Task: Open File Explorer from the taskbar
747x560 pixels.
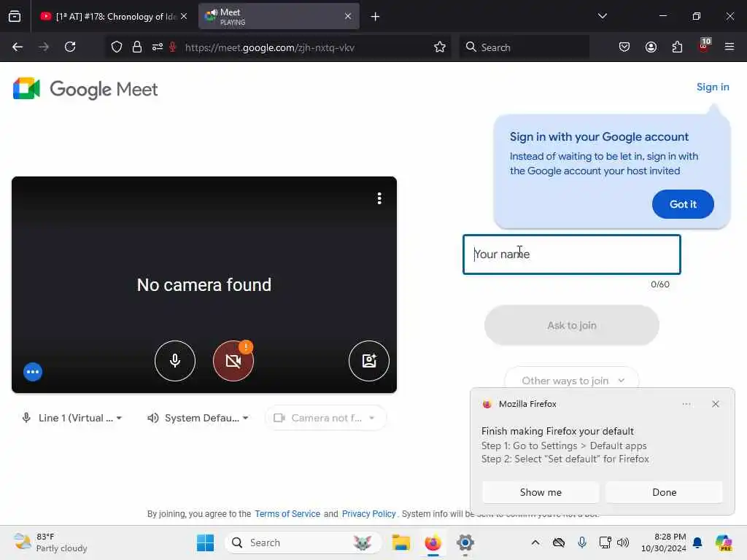Action: tap(400, 542)
